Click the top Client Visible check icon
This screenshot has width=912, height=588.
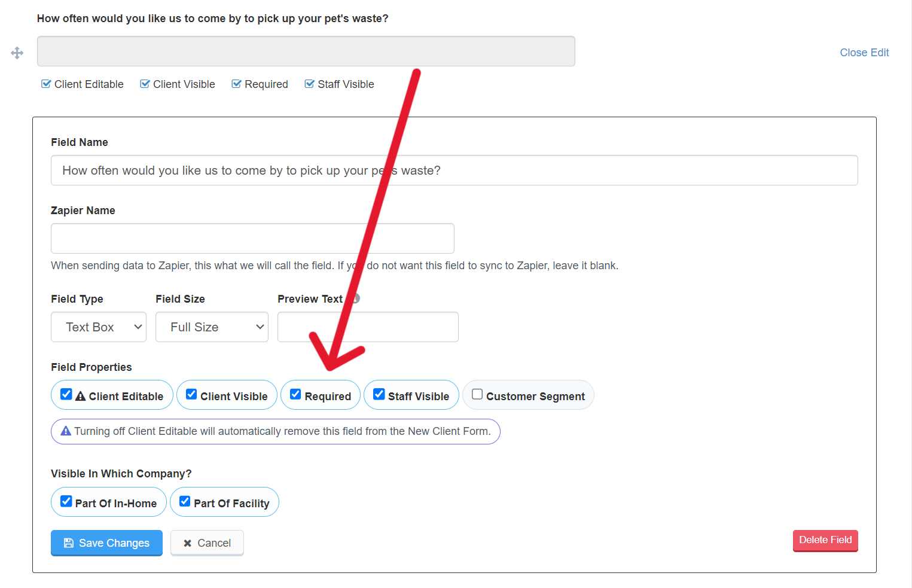click(x=145, y=84)
